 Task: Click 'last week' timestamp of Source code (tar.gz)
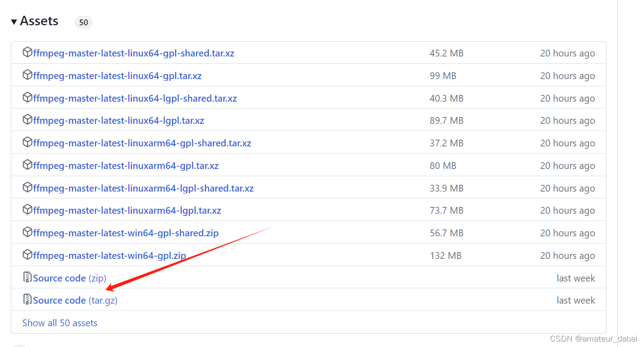(x=576, y=300)
